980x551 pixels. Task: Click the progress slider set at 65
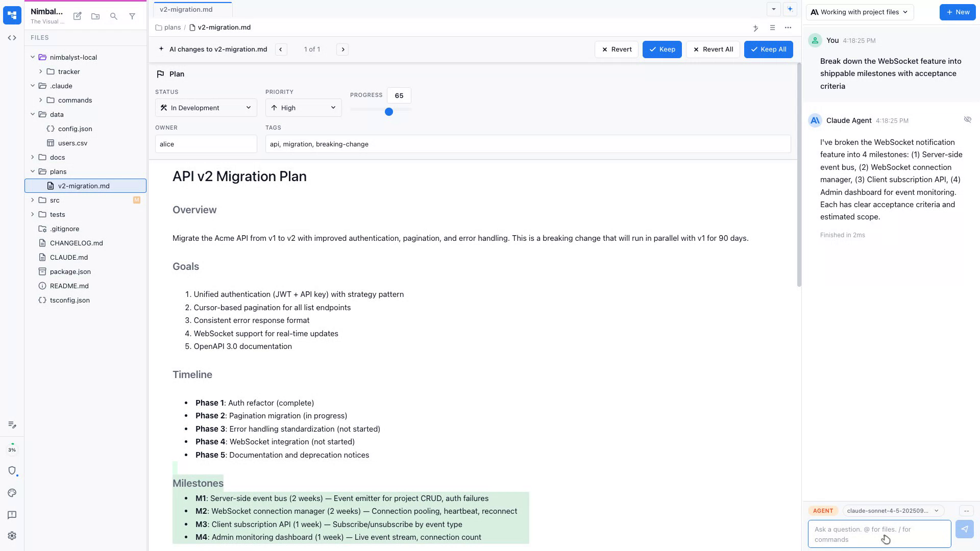(x=389, y=111)
